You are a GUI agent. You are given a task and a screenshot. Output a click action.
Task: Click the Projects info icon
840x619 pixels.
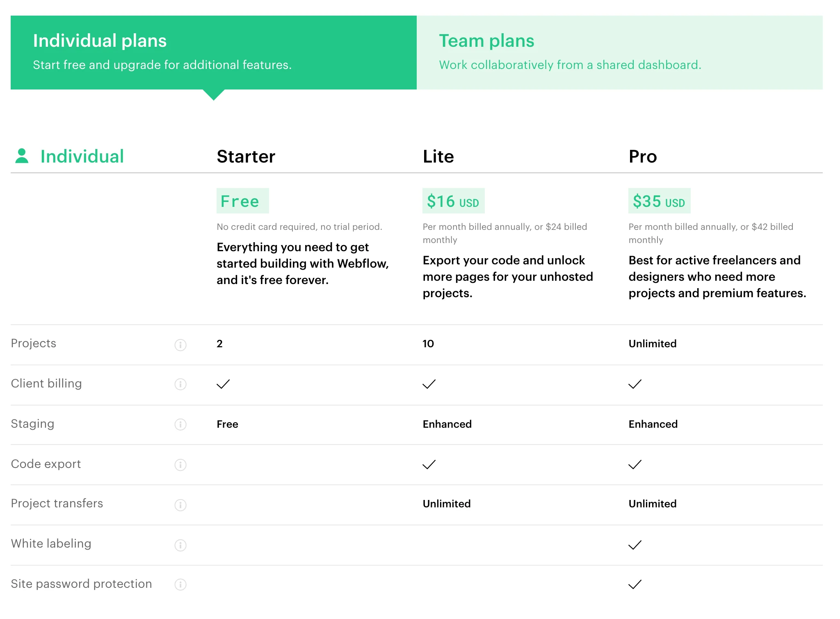[180, 345]
